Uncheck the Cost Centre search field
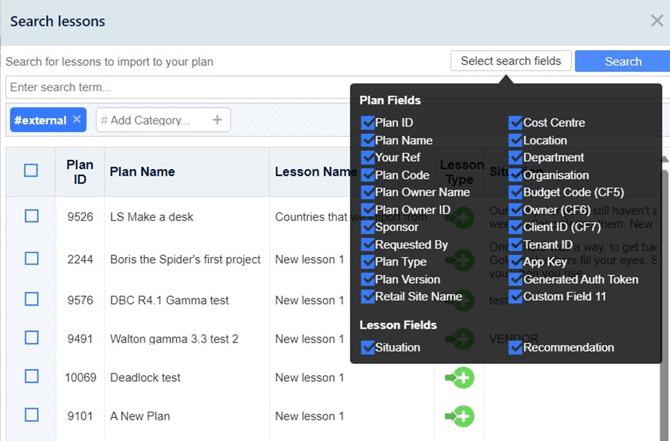Screen dimensions: 670x441 click(515, 123)
